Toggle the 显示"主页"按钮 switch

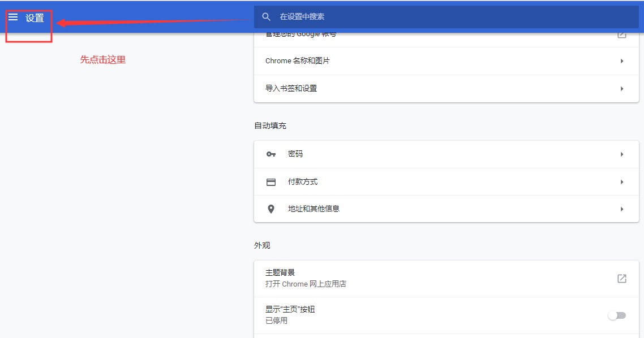[617, 315]
